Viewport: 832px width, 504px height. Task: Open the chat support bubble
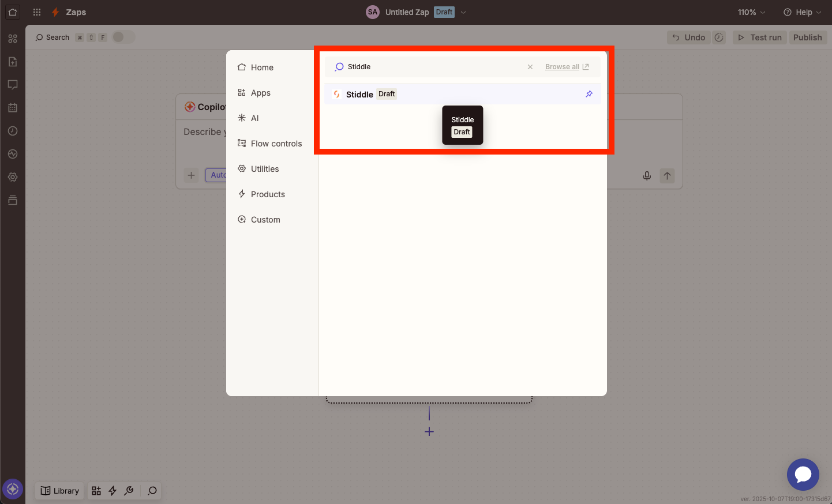(803, 474)
